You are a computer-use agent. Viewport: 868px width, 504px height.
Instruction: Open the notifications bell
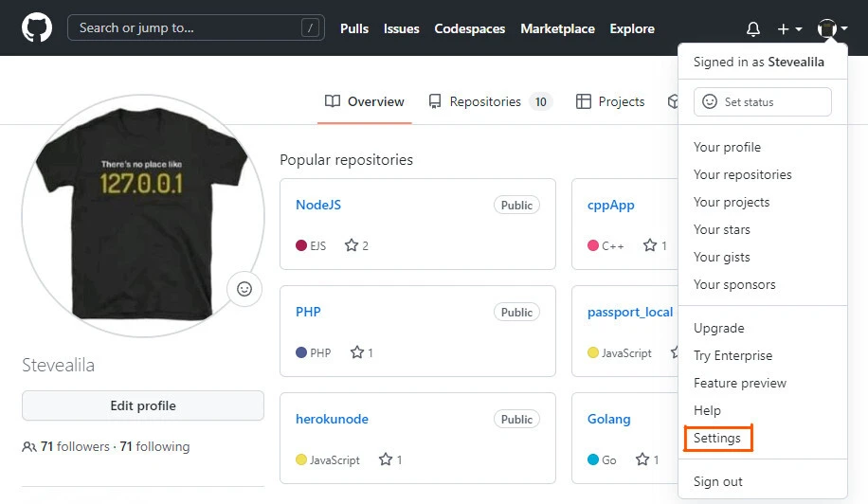click(x=753, y=28)
